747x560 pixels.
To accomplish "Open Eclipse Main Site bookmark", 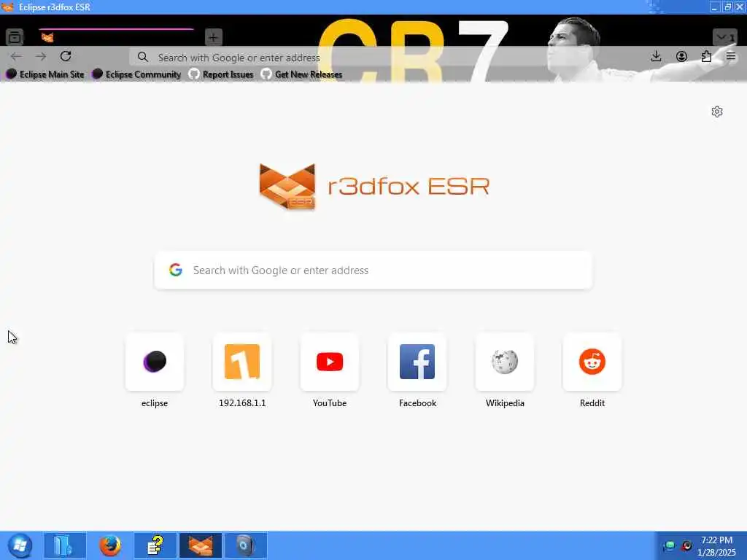I will (45, 74).
